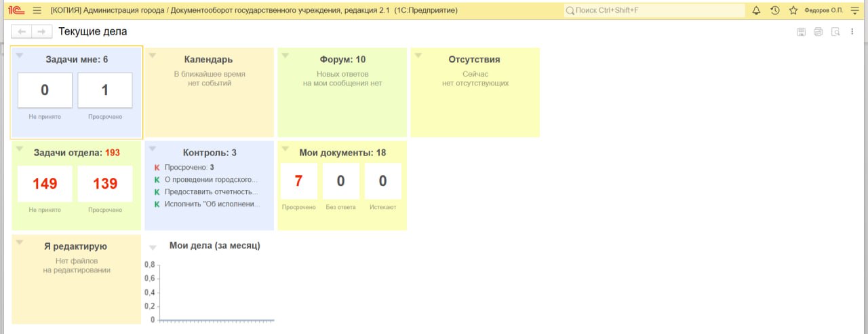Click the green K icon beside О проведении городского

click(x=157, y=180)
